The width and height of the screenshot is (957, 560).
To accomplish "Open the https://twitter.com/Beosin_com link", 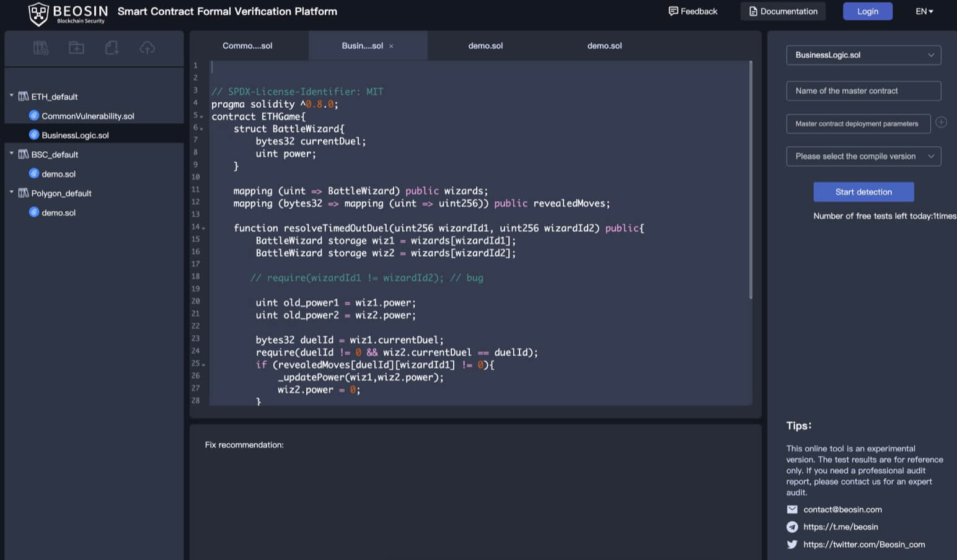I will 864,544.
